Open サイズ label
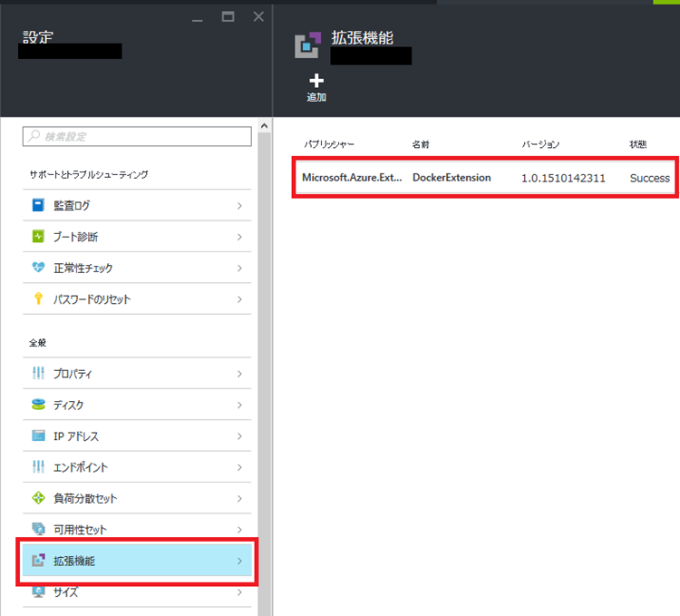This screenshot has width=680, height=616. (x=66, y=592)
